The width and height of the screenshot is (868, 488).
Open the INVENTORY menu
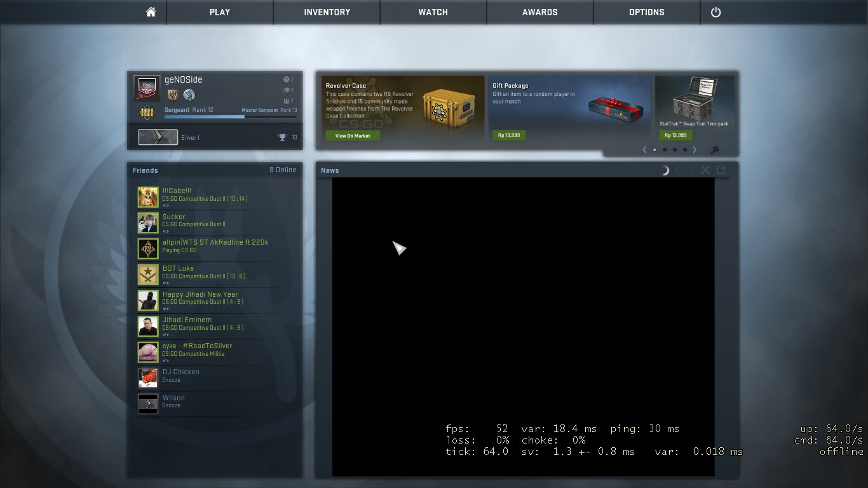coord(327,12)
